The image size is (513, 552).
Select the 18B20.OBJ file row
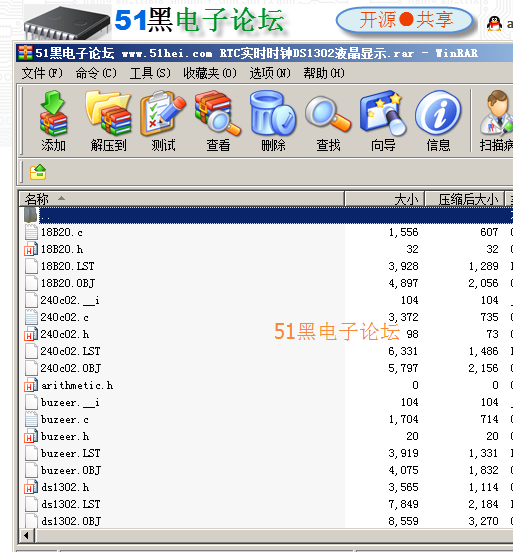pos(267,283)
